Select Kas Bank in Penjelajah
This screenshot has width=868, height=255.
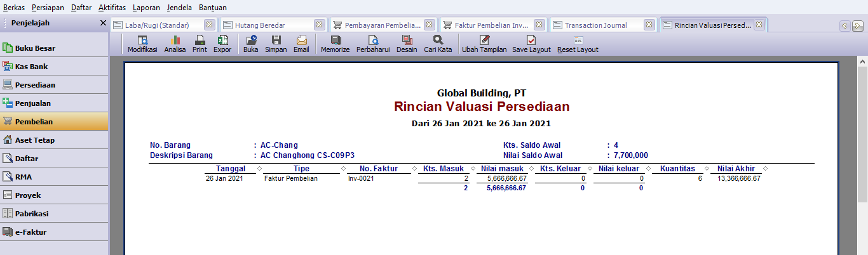click(x=54, y=66)
